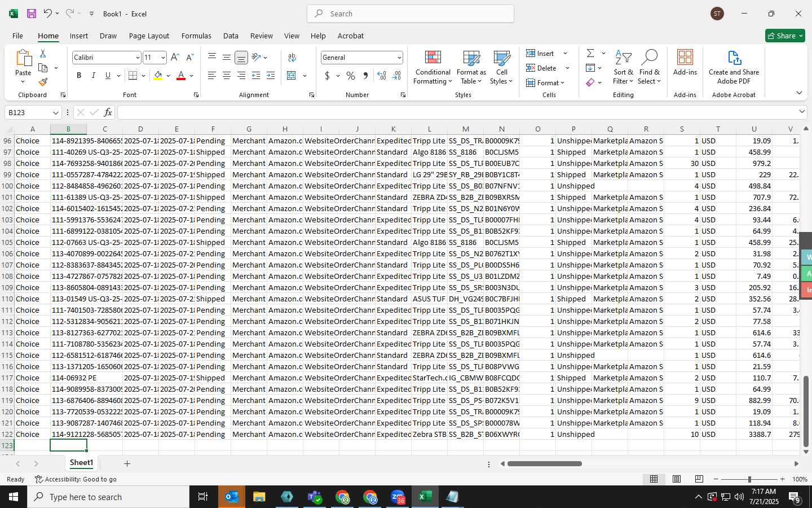Viewport: 812px width, 508px height.
Task: Click Decrease Indent icon
Action: point(256,76)
